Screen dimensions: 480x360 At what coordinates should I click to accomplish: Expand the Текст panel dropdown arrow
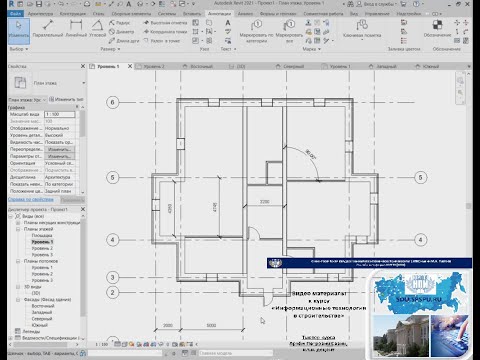click(235, 49)
